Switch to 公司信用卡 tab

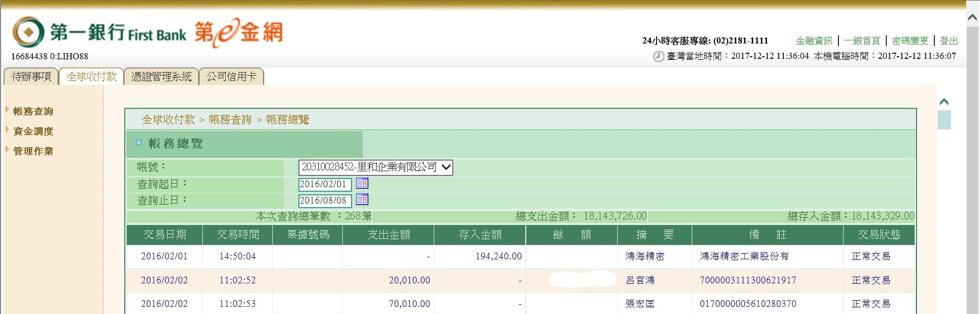tap(231, 77)
